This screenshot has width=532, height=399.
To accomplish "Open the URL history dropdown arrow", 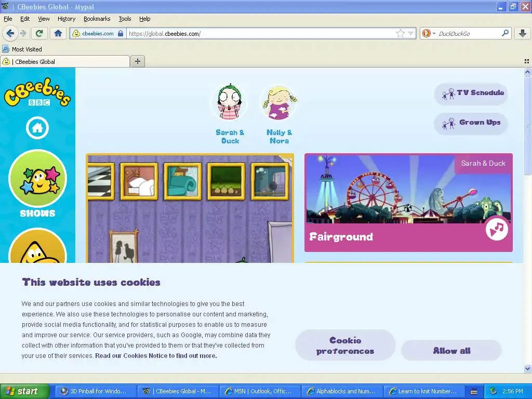I will (411, 33).
